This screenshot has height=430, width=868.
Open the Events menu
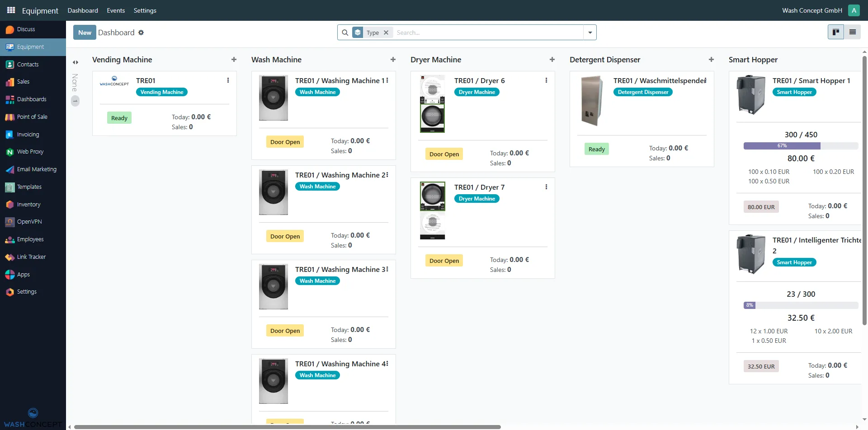[x=115, y=10]
